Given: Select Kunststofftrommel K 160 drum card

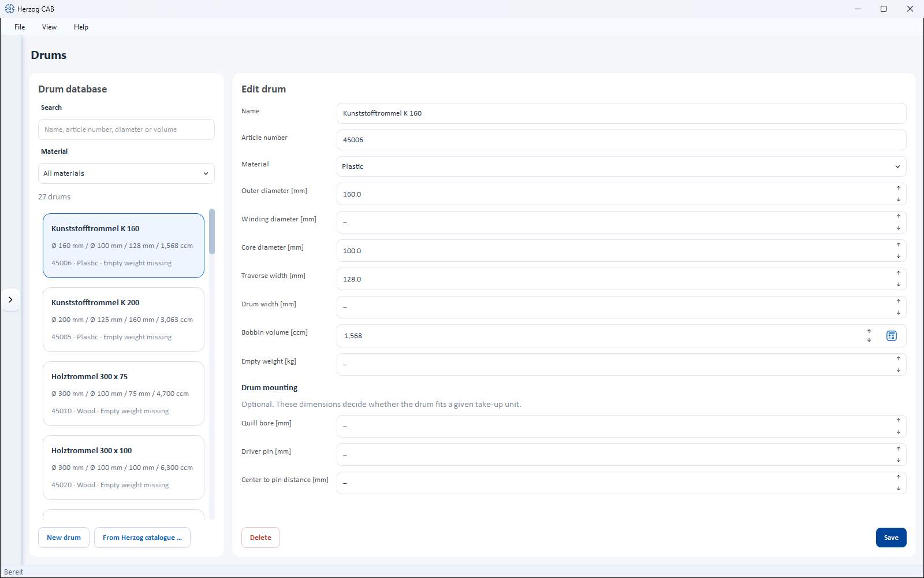Looking at the screenshot, I should pos(124,246).
